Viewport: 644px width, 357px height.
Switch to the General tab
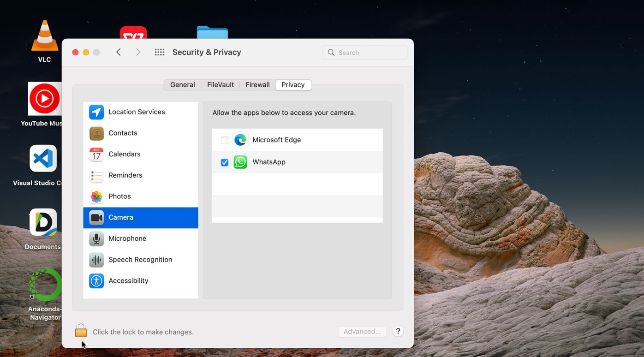click(x=182, y=85)
